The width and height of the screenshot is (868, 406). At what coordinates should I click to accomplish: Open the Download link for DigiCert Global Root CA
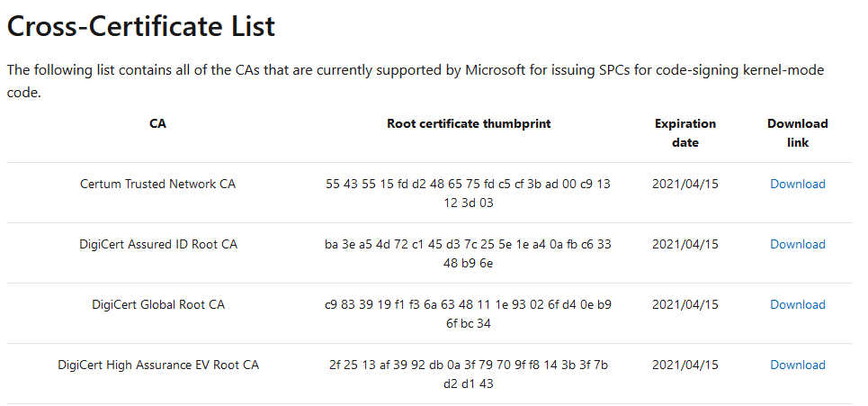tap(797, 304)
